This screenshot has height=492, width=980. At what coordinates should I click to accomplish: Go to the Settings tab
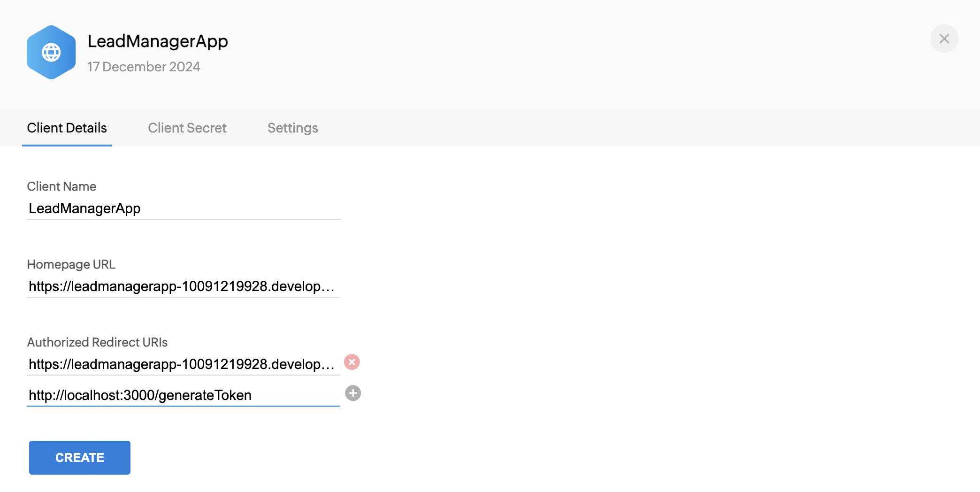tap(292, 128)
